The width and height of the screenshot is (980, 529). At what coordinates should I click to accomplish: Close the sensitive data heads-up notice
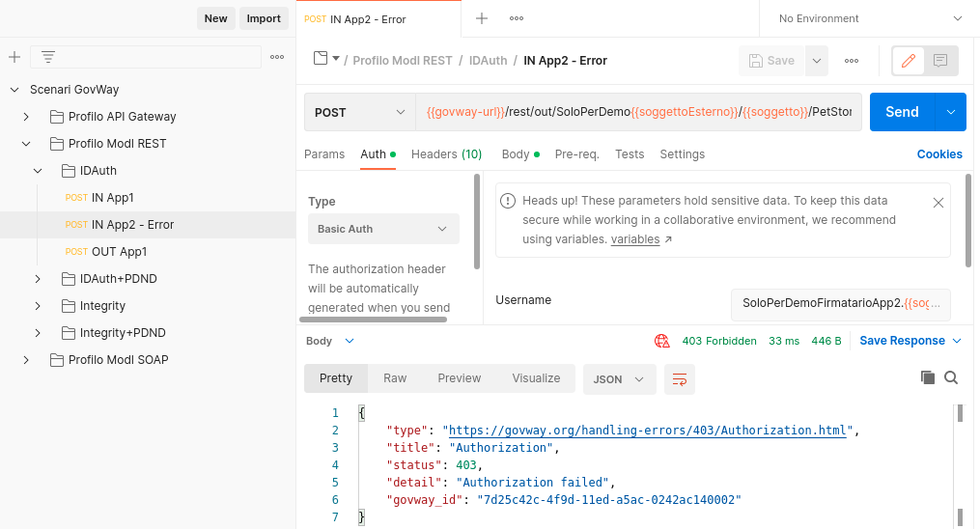pyautogui.click(x=938, y=203)
